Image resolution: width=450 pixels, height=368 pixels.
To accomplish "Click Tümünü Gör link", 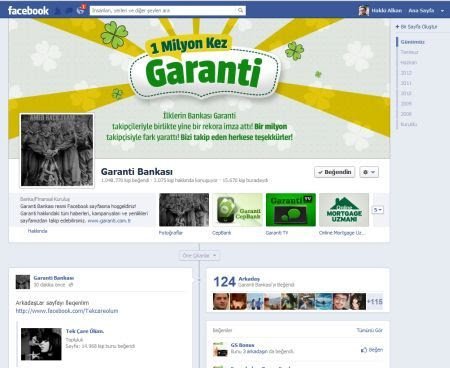I will (x=370, y=330).
